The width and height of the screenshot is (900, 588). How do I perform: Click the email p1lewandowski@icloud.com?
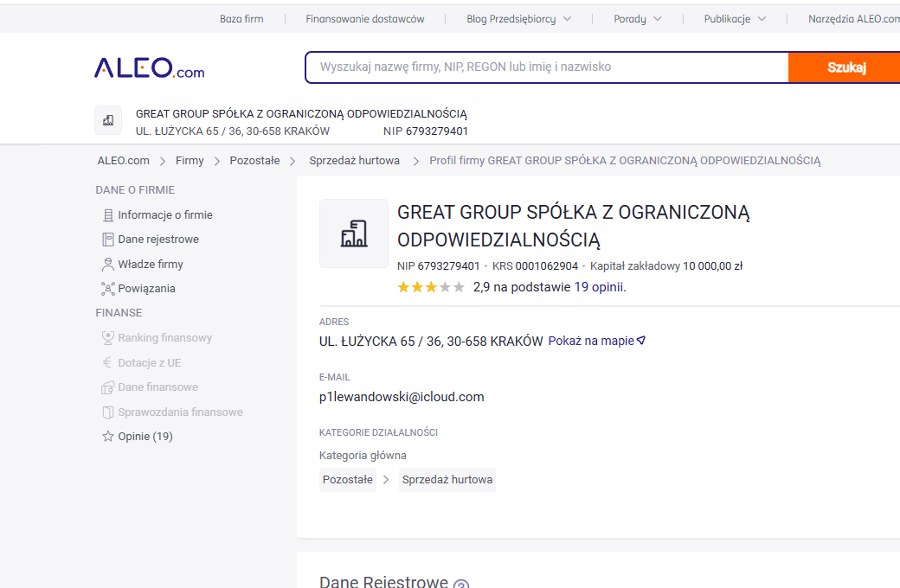[402, 397]
